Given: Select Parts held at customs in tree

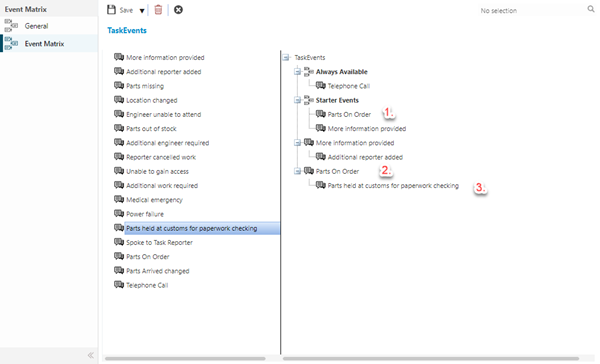Looking at the screenshot, I should (393, 185).
